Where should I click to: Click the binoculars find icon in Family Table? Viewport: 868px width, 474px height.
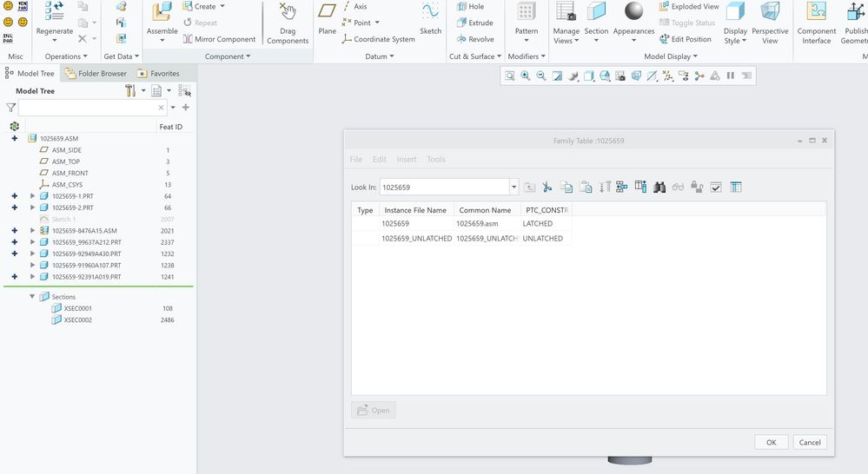point(659,187)
